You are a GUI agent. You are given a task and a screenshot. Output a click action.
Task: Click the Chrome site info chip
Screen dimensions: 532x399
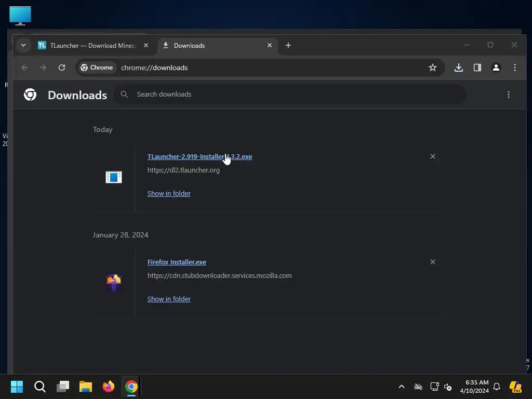[96, 68]
